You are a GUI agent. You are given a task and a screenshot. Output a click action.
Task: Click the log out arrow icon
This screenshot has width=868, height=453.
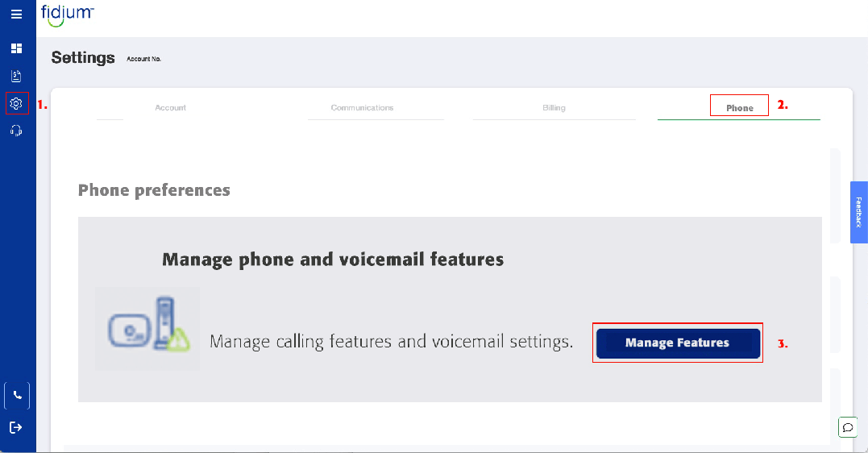tap(16, 427)
